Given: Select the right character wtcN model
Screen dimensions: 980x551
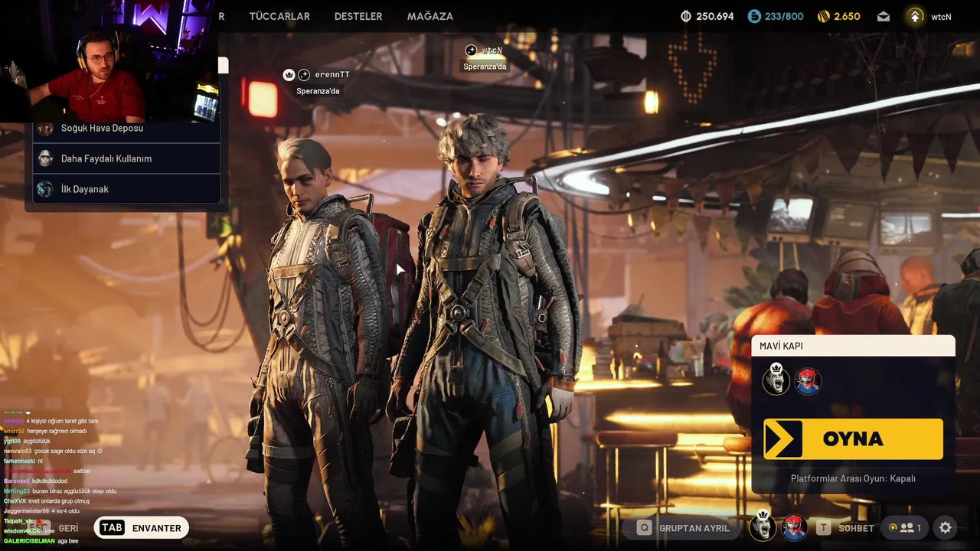Looking at the screenshot, I should [x=482, y=329].
